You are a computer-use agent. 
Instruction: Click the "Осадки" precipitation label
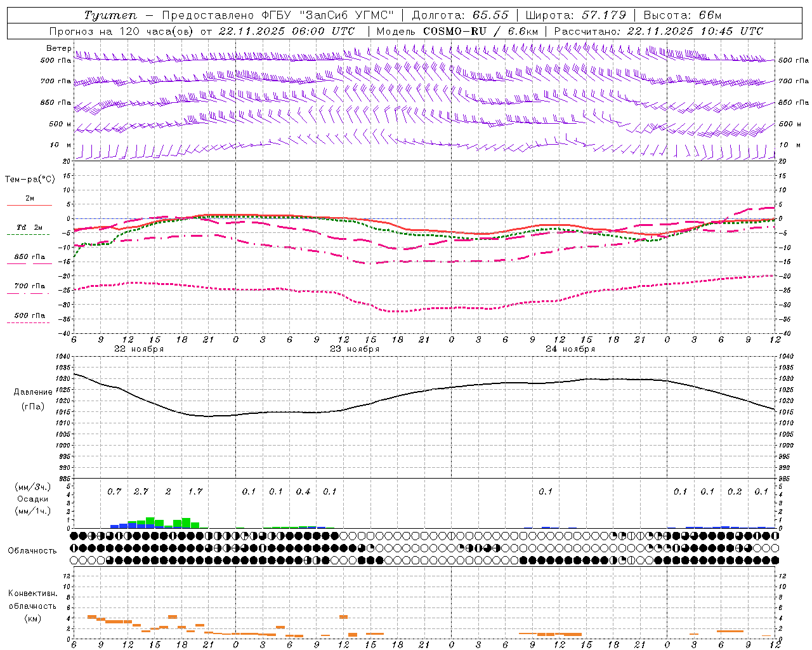click(33, 499)
